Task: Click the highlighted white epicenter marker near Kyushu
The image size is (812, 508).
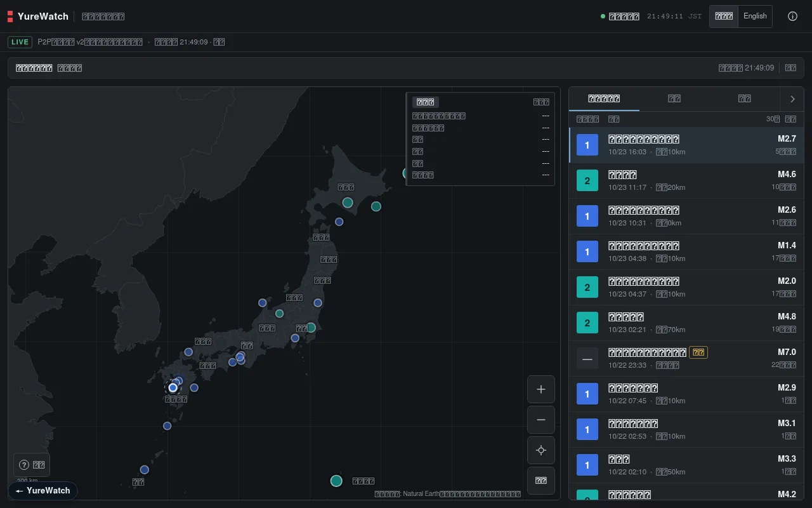Action: [173, 387]
